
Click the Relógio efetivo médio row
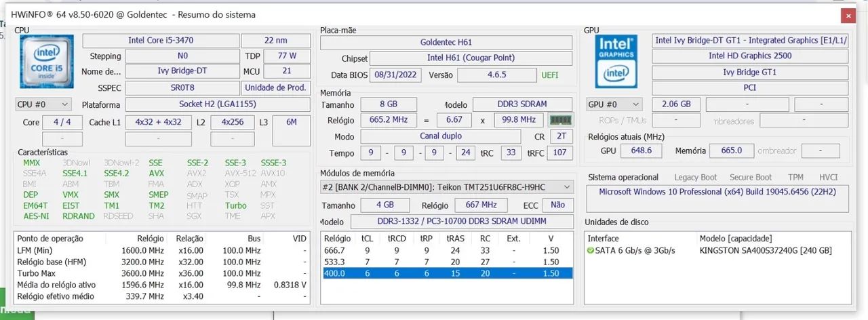click(162, 296)
